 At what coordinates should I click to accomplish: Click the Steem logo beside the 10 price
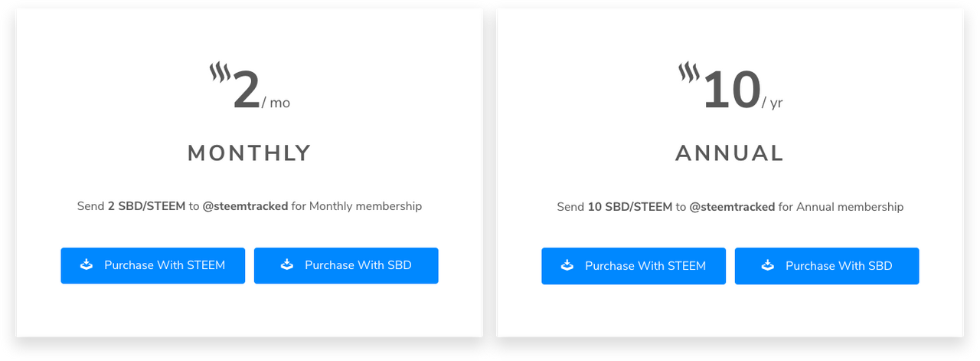point(689,74)
